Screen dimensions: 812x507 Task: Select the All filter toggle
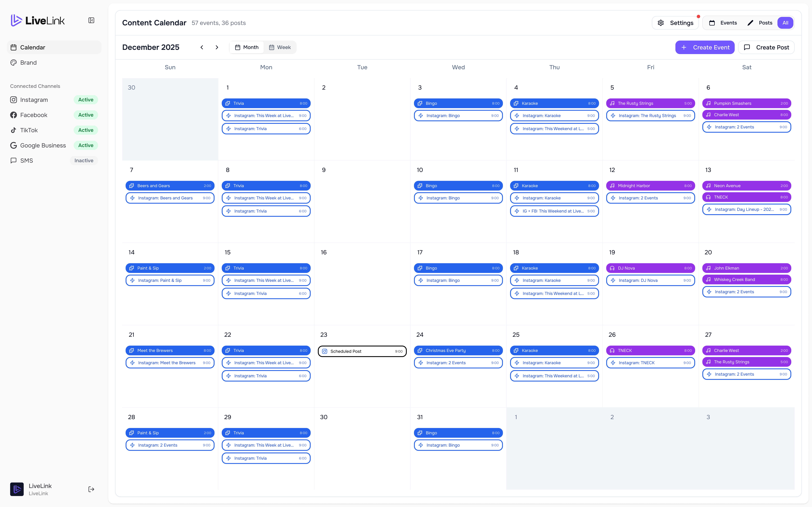click(785, 23)
